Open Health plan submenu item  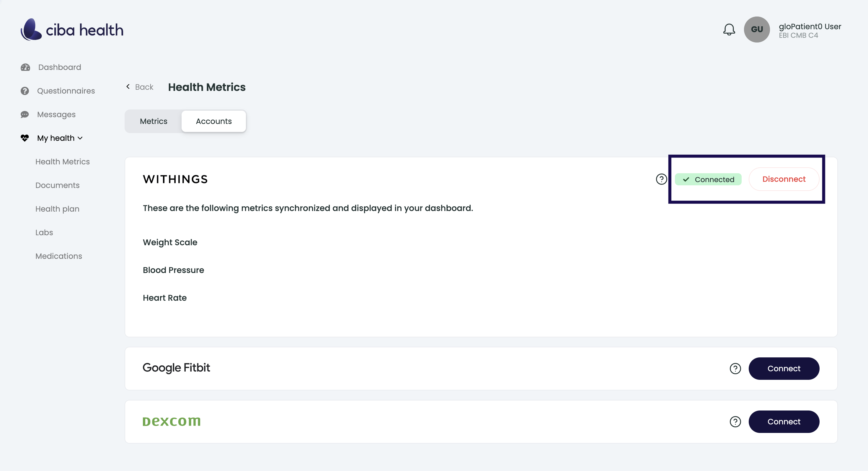pos(58,209)
